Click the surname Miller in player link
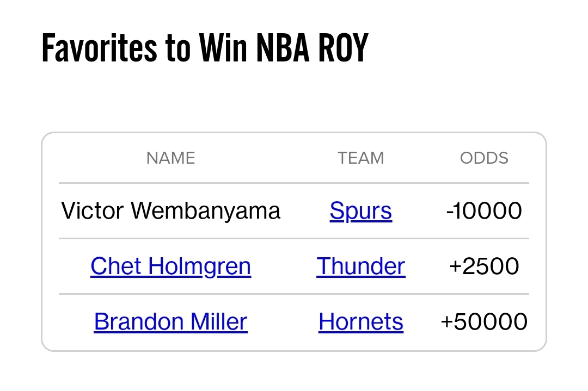 (211, 322)
